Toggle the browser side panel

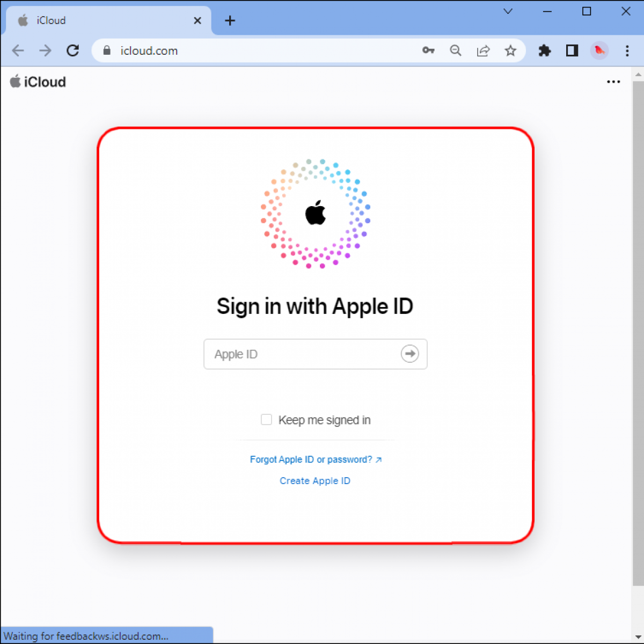(x=572, y=50)
